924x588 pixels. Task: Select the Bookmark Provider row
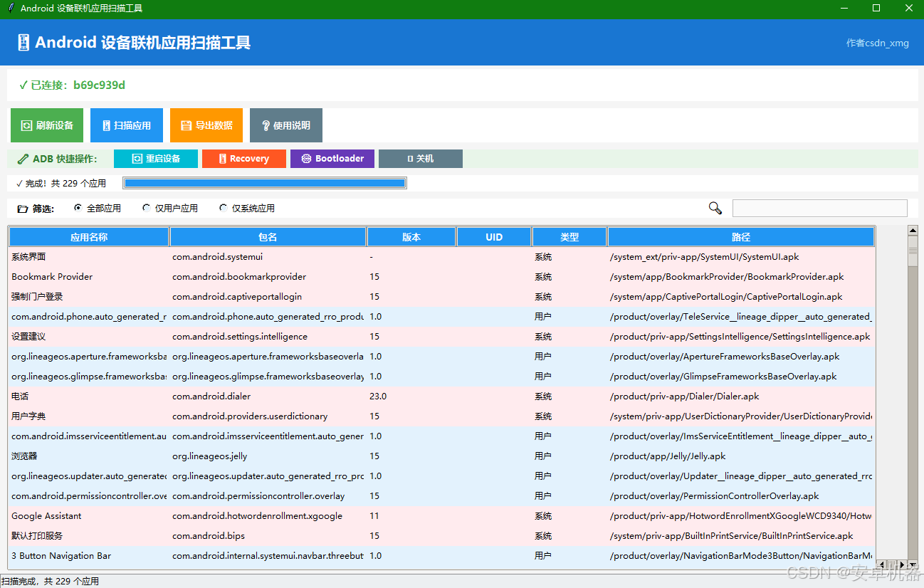(x=441, y=277)
